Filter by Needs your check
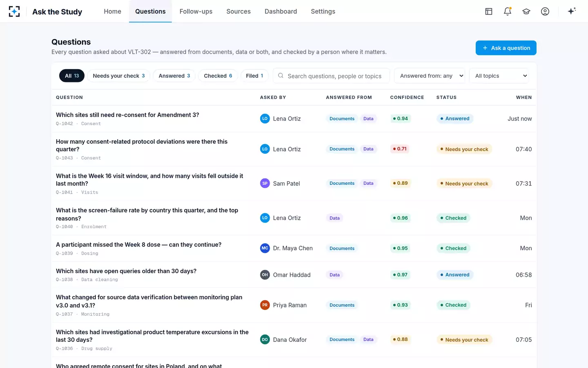 pos(119,76)
